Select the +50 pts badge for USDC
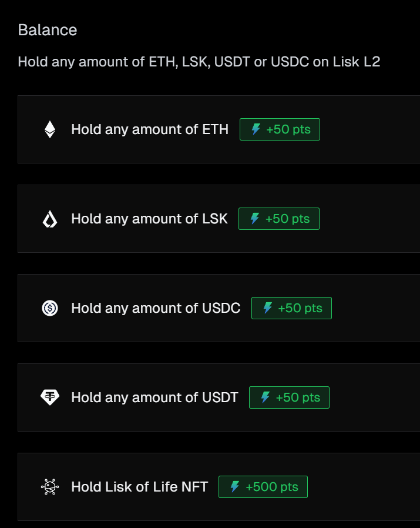This screenshot has height=528, width=420. coord(291,308)
